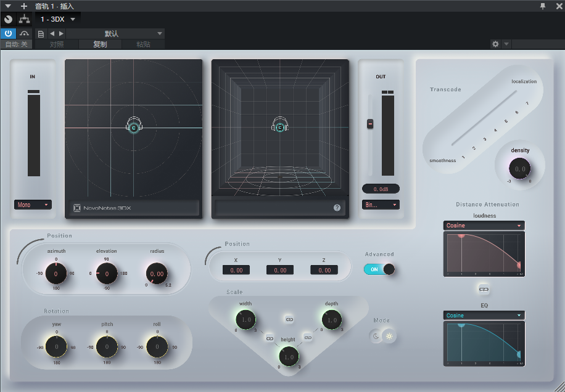Screen dimensions: 565x392
Task: Click the 自动: 关 automation button
Action: 16,44
